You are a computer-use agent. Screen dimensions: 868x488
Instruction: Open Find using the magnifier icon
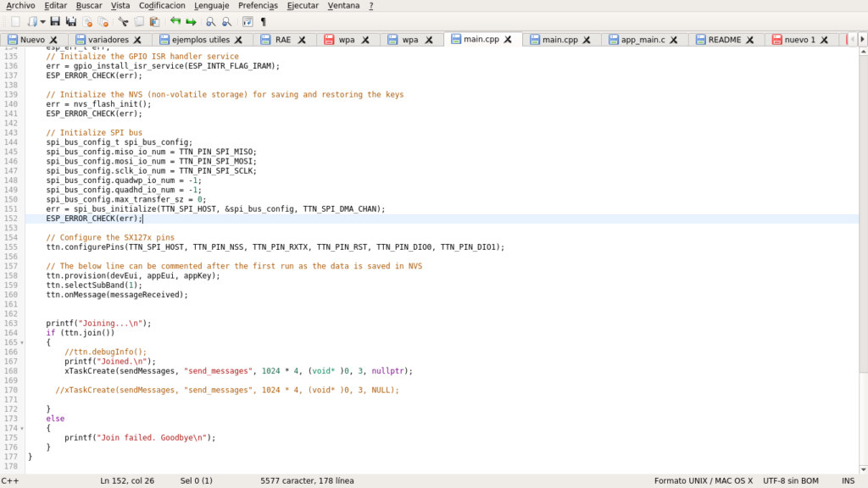pyautogui.click(x=210, y=21)
